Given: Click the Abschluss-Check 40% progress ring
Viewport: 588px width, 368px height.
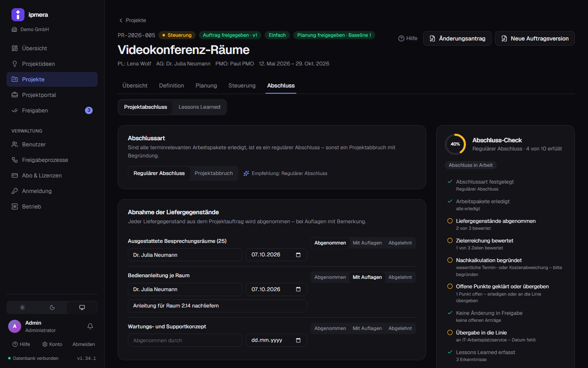Looking at the screenshot, I should pos(455,144).
